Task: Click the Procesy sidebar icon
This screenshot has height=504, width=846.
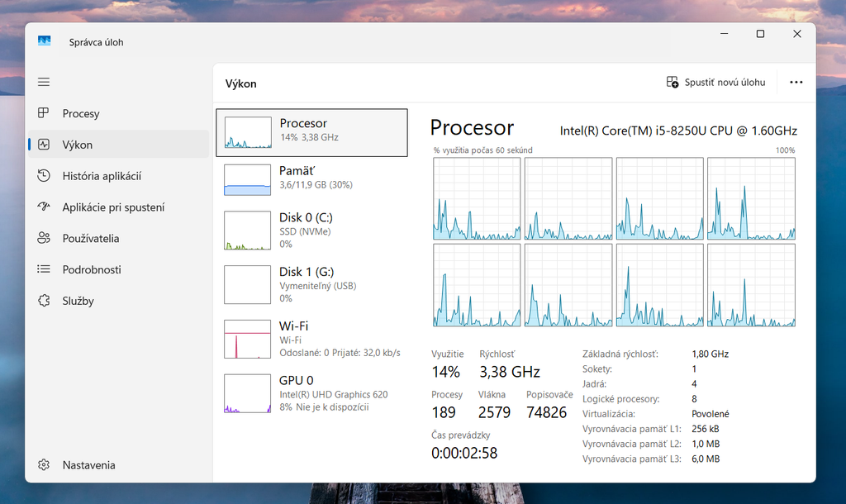Action: pos(44,112)
